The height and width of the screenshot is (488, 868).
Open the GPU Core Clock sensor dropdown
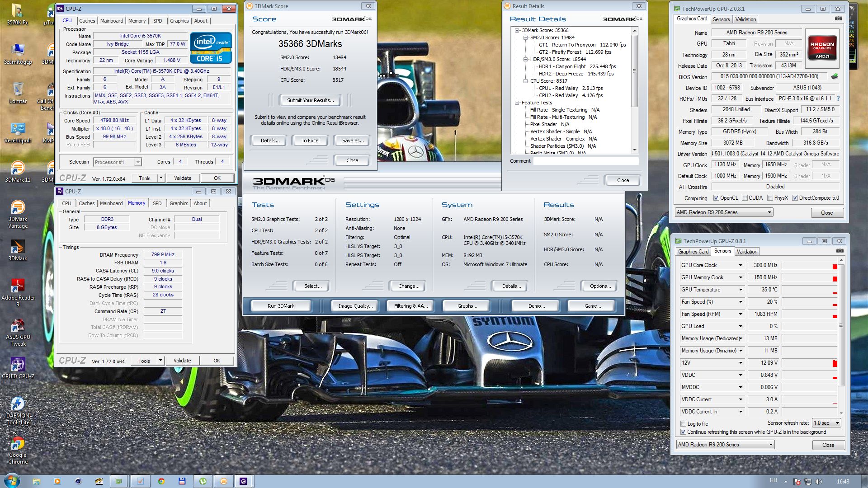click(x=741, y=265)
